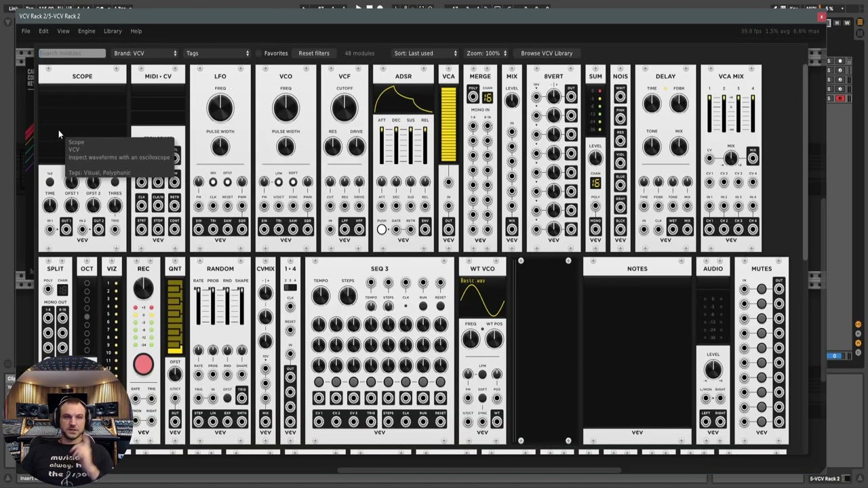868x488 pixels.
Task: Add the NOIS noise module
Action: click(x=620, y=159)
